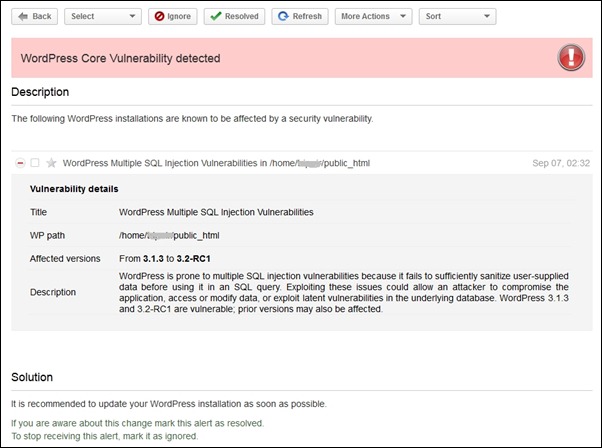Viewport: 602px width, 448px height.
Task: Click the blue Refresh icon button
Action: (300, 16)
